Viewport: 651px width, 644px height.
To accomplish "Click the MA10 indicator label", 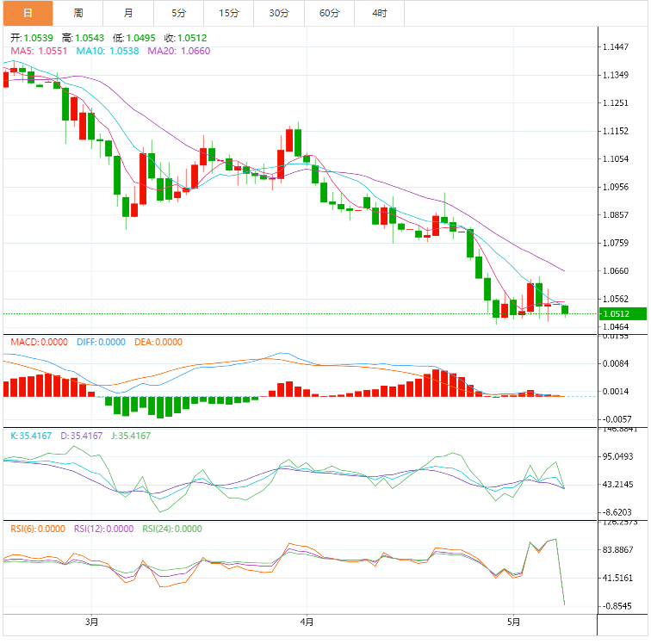I will (x=108, y=51).
